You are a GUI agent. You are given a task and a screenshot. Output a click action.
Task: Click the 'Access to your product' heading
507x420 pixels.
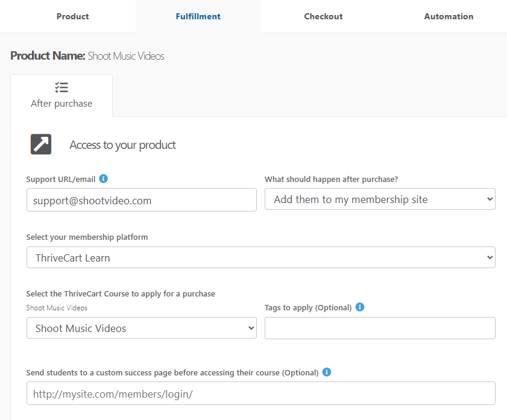(122, 145)
